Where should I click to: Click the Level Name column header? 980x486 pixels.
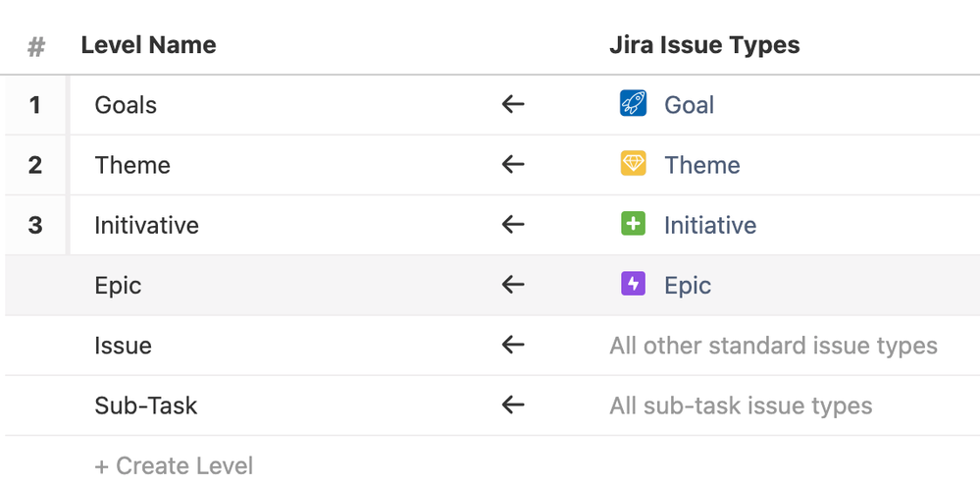[x=148, y=45]
